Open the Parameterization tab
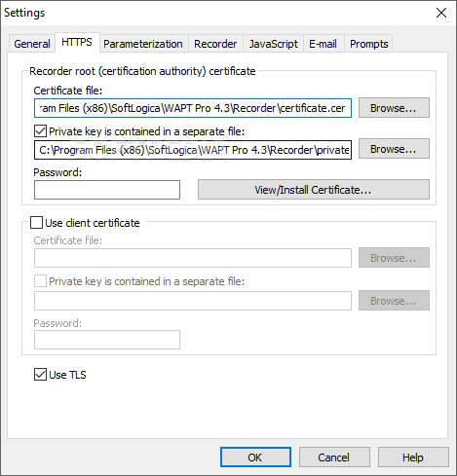This screenshot has width=457, height=476. pyautogui.click(x=143, y=44)
